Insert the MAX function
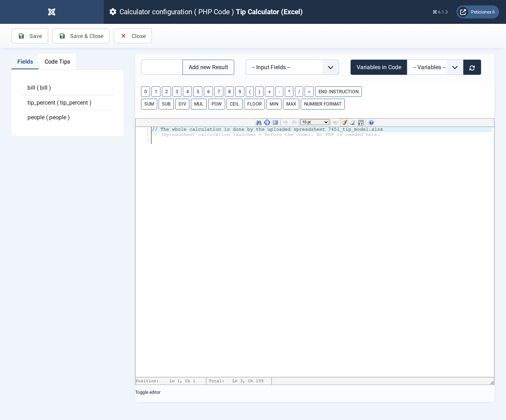506x420 pixels. click(291, 104)
